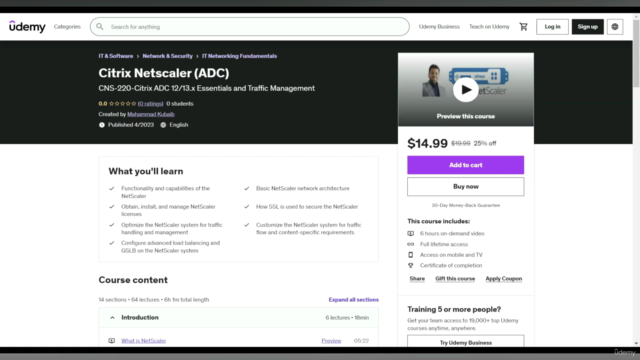Click the page vertical scrollbar
The image size is (640, 360).
(x=636, y=53)
